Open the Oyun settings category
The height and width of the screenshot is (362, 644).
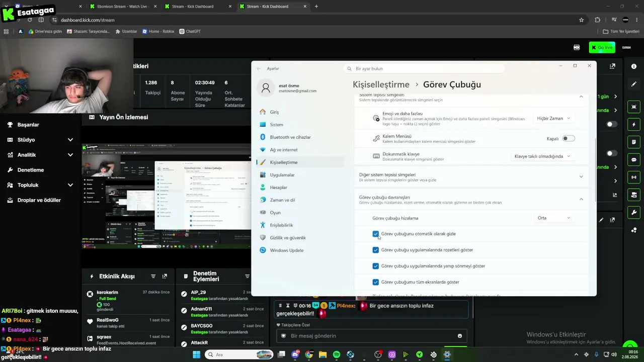click(300, 213)
